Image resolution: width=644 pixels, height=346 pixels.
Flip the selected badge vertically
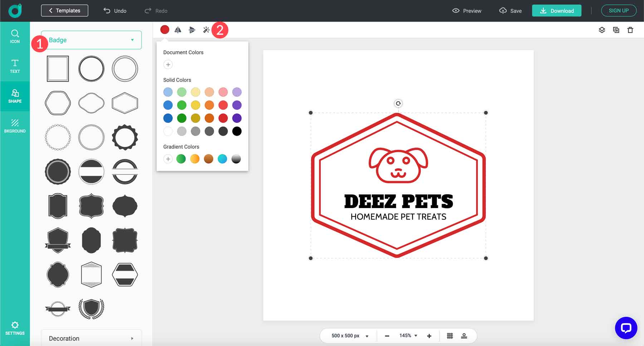pyautogui.click(x=192, y=30)
